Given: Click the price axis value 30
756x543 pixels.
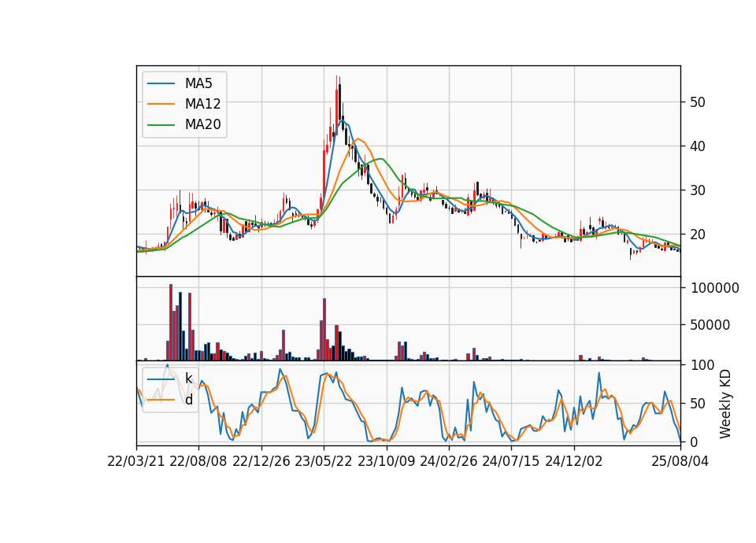Looking at the screenshot, I should coord(697,190).
